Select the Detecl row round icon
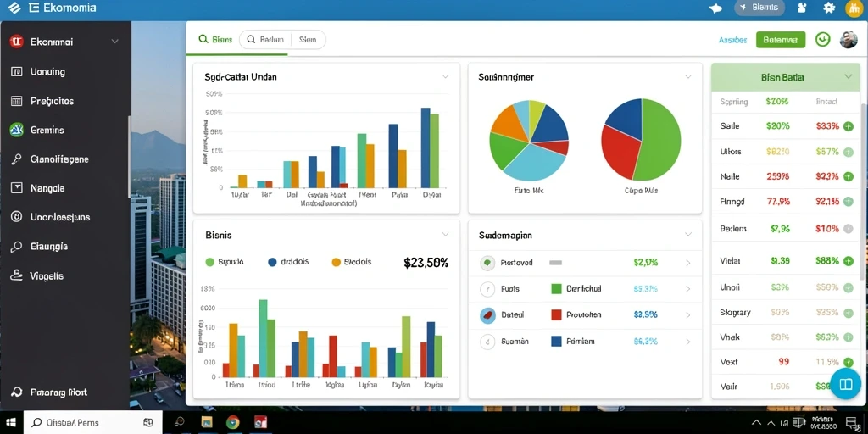The height and width of the screenshot is (434, 868). (x=487, y=315)
